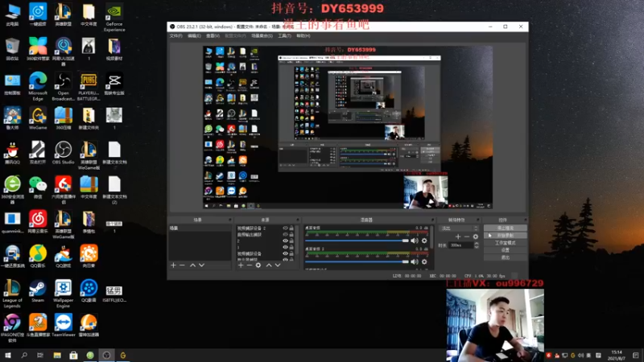Image resolution: width=644 pixels, height=362 pixels.
Task: Open the 桌面音频 2 mixer gear settings
Action: (424, 261)
